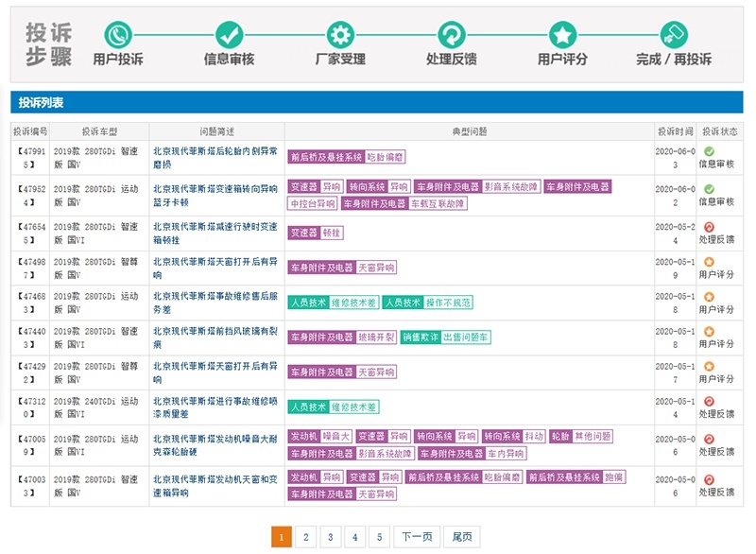Click green status icon for complaint 479915

click(x=710, y=151)
